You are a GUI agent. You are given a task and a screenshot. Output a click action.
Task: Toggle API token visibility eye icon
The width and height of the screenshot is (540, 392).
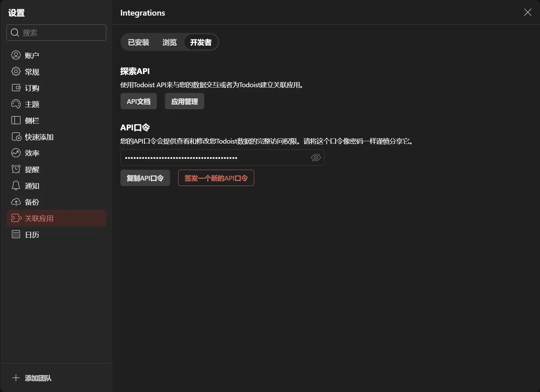click(316, 157)
